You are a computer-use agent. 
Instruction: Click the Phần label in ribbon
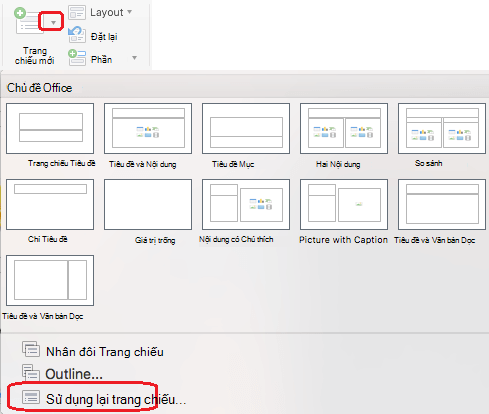(x=101, y=60)
